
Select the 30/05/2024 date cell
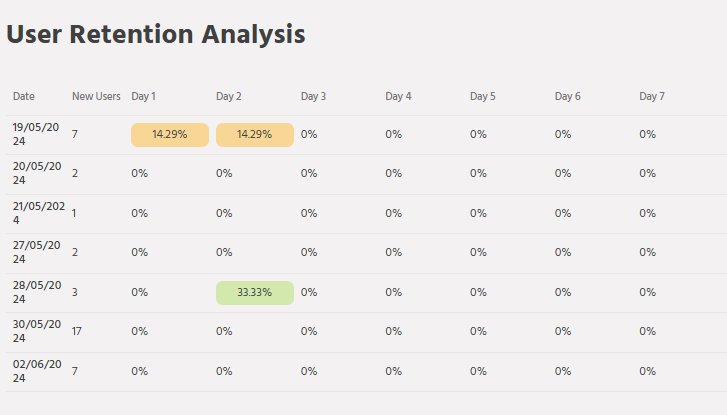pyautogui.click(x=37, y=331)
